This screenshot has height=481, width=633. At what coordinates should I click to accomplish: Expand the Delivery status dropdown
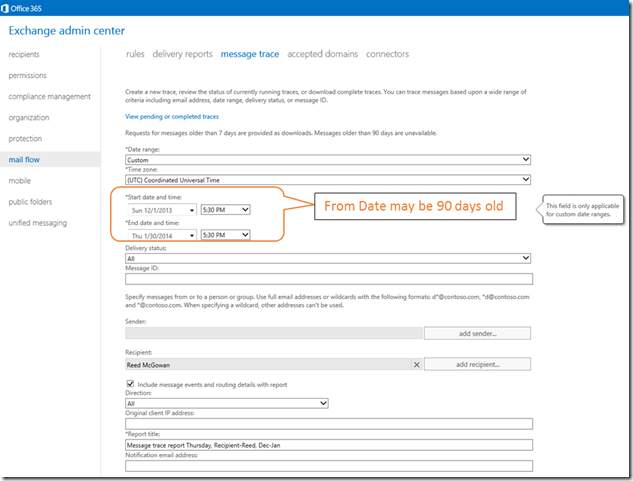[328, 258]
